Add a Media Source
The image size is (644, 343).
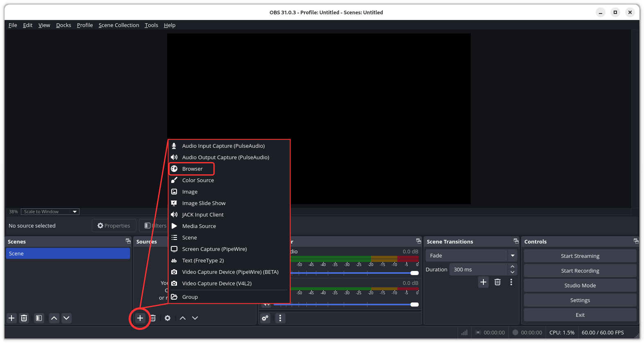coord(229,226)
